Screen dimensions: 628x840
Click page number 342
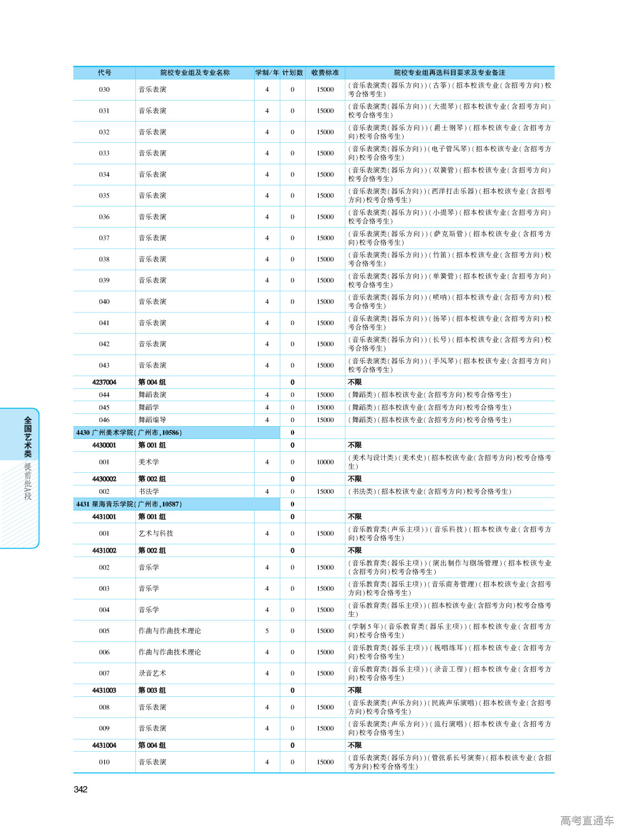pos(80,789)
